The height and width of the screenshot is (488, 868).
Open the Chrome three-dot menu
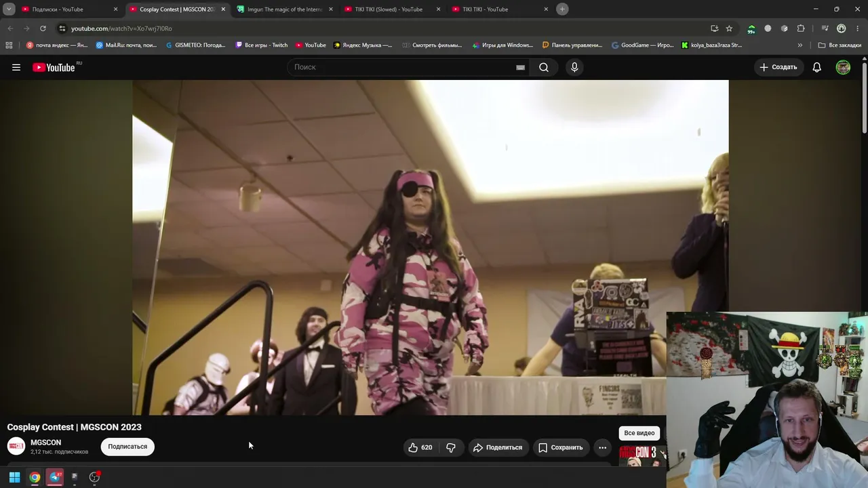pos(858,28)
